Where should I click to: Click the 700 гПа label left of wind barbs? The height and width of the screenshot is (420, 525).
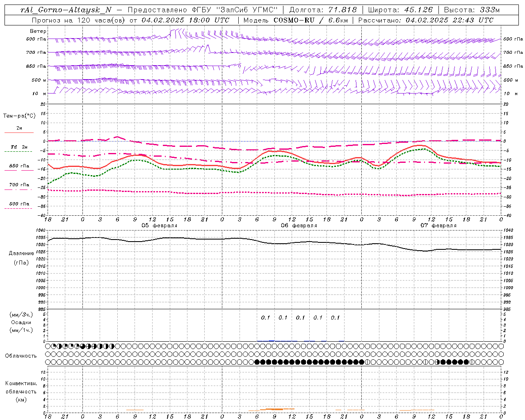coord(36,52)
